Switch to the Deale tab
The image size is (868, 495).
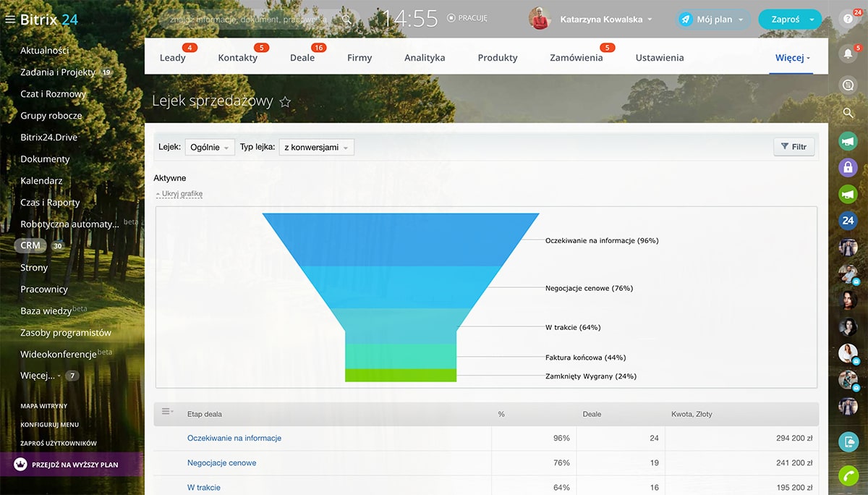302,58
